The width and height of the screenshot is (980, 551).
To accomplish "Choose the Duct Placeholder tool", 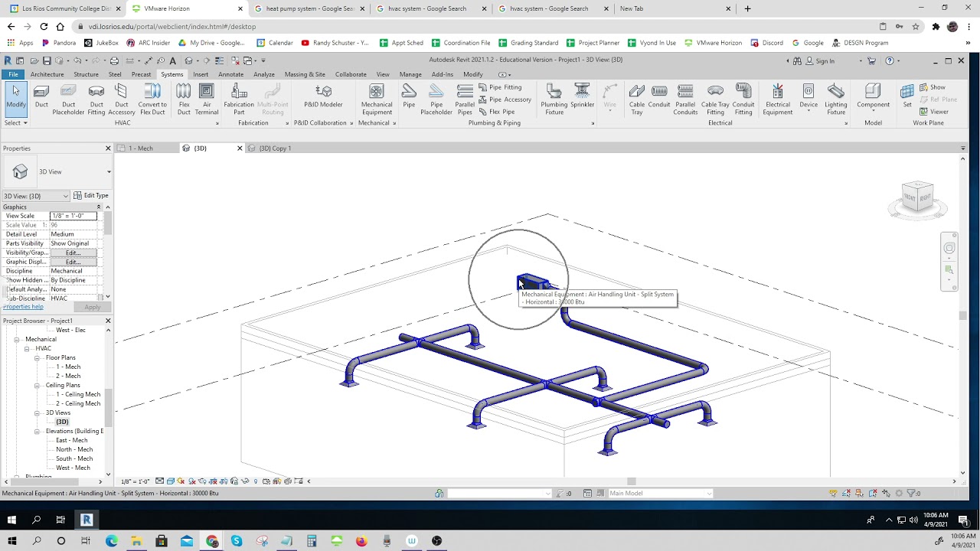I will click(68, 99).
